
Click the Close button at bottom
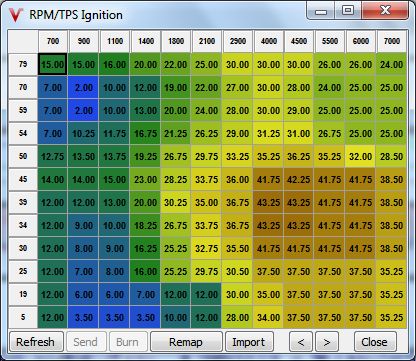(x=375, y=342)
